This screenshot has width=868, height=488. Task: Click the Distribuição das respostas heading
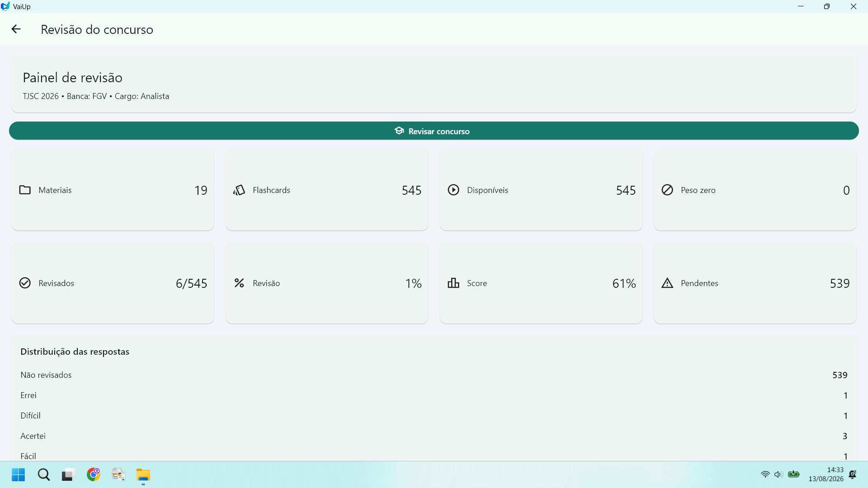pyautogui.click(x=75, y=352)
